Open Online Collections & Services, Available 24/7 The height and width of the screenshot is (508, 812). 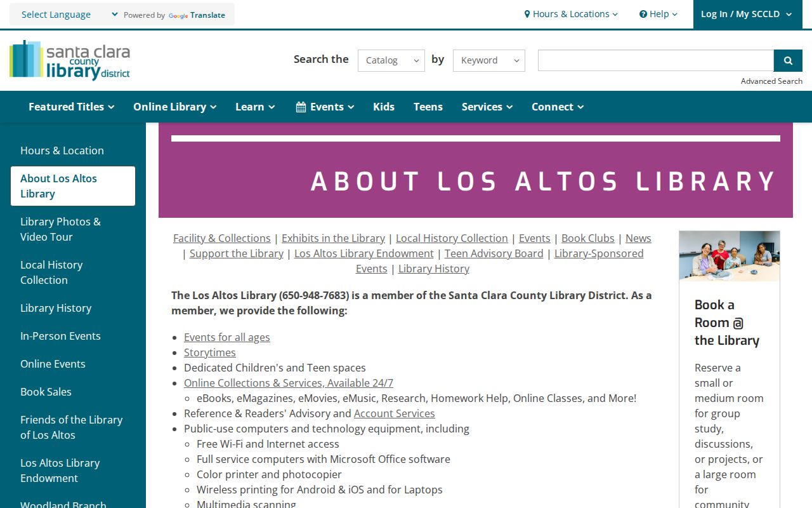point(289,383)
